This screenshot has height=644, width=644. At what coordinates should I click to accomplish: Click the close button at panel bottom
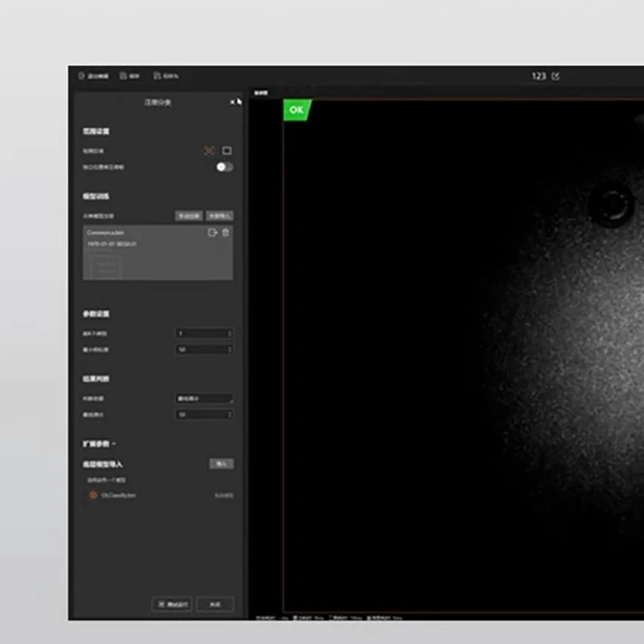215,604
